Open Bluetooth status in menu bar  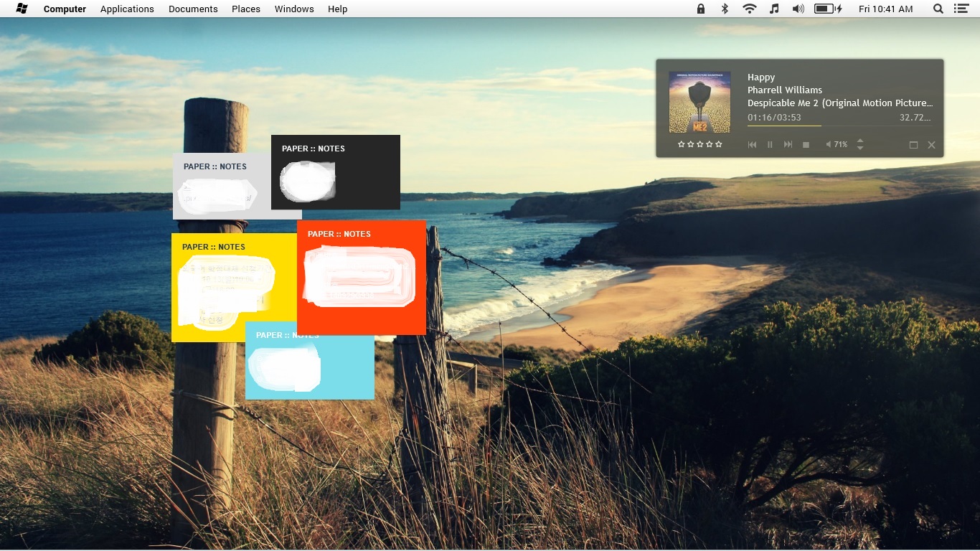[725, 9]
